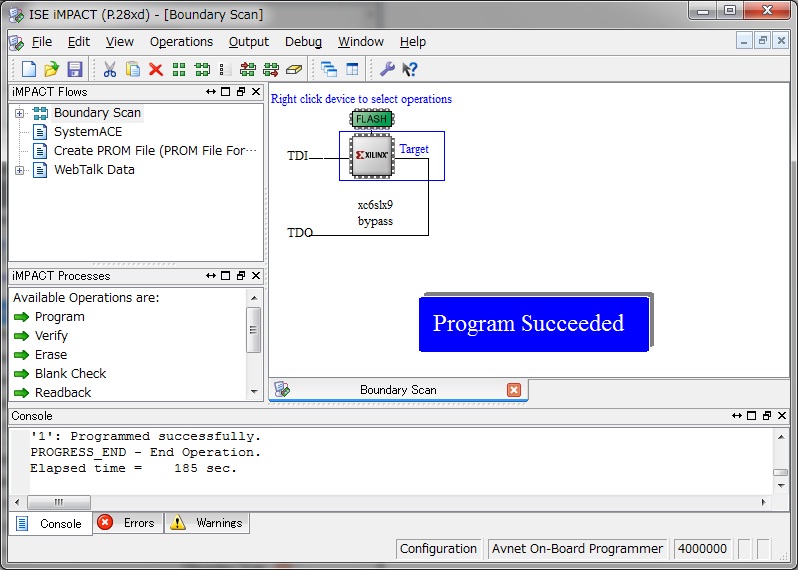
Task: Open the Window menu
Action: [x=361, y=42]
